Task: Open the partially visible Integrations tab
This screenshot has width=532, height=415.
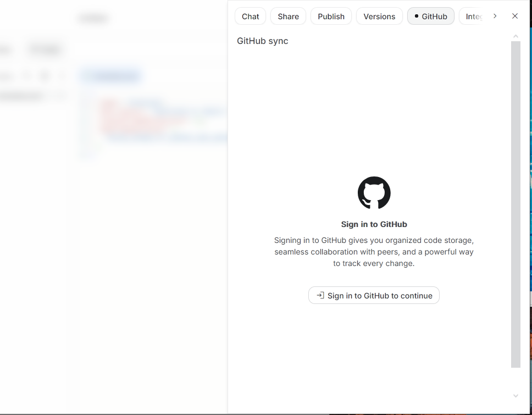Action: click(x=471, y=16)
